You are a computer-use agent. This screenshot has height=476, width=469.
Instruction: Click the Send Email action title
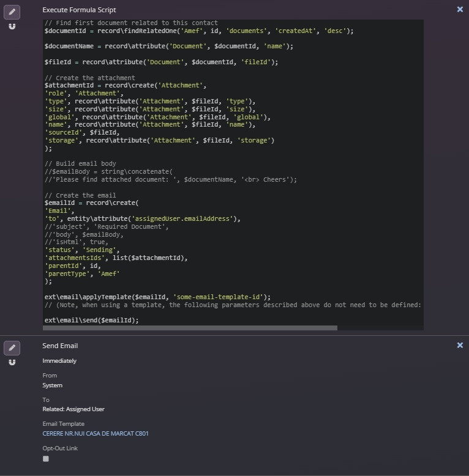click(60, 346)
